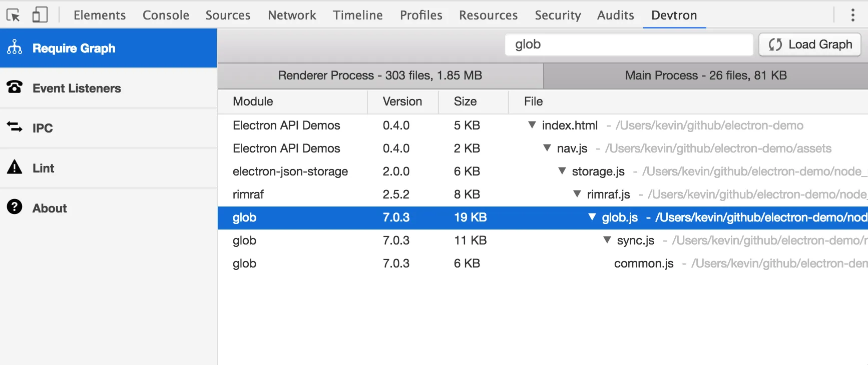The height and width of the screenshot is (365, 868).
Task: Toggle the device mode icon
Action: [x=40, y=15]
